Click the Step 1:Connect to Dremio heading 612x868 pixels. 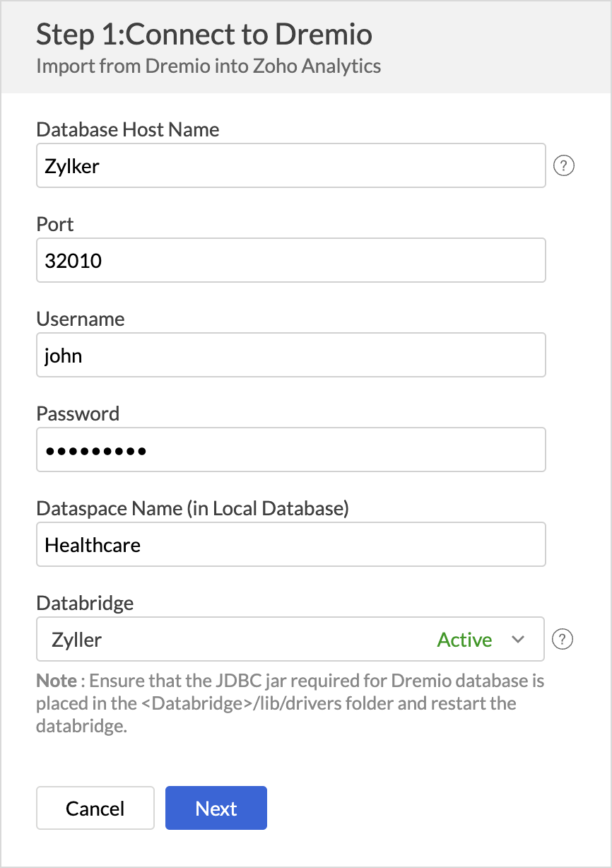point(204,34)
